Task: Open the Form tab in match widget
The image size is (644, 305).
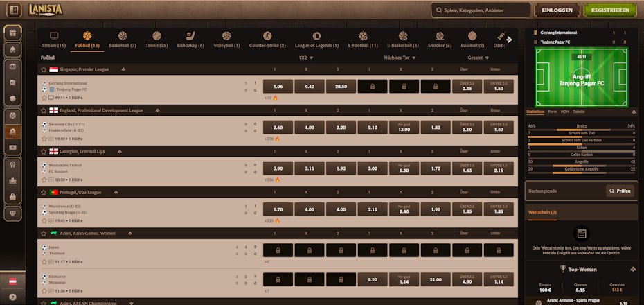Action: [x=553, y=112]
